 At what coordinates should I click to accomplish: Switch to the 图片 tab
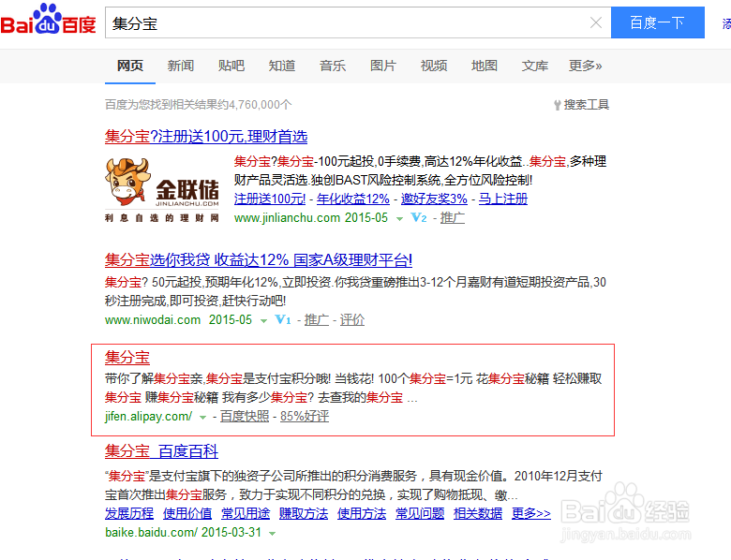(x=383, y=66)
